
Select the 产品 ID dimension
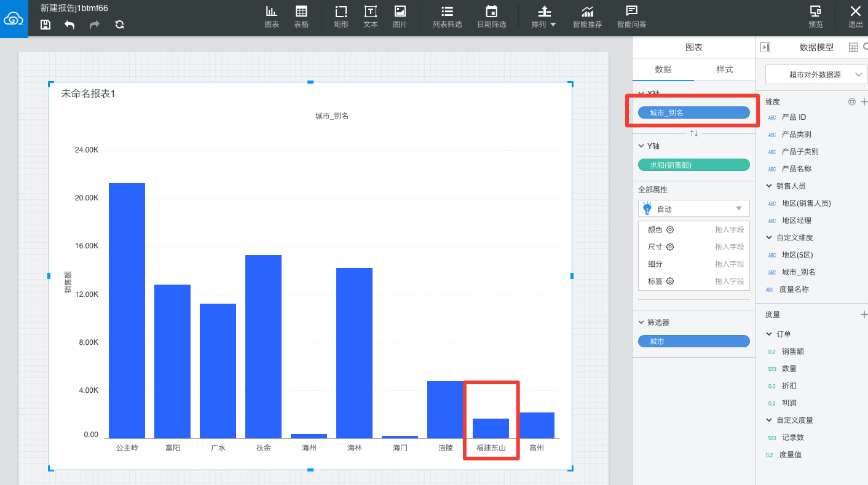click(794, 117)
